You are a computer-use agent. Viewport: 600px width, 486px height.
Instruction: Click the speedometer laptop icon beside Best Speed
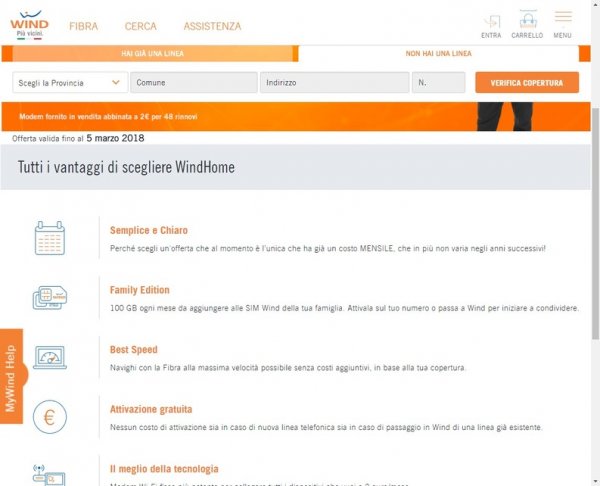pyautogui.click(x=50, y=357)
